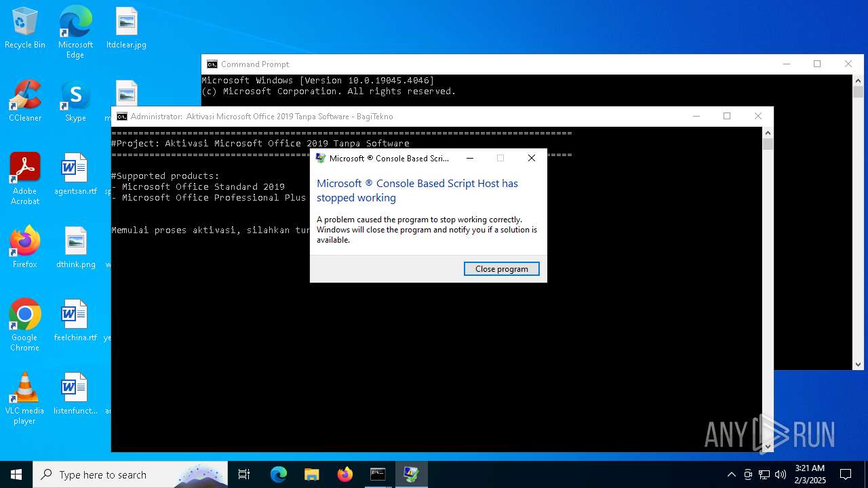Switch to Command Prompt taskbar button
Screen dimensions: 868x488
click(x=378, y=474)
